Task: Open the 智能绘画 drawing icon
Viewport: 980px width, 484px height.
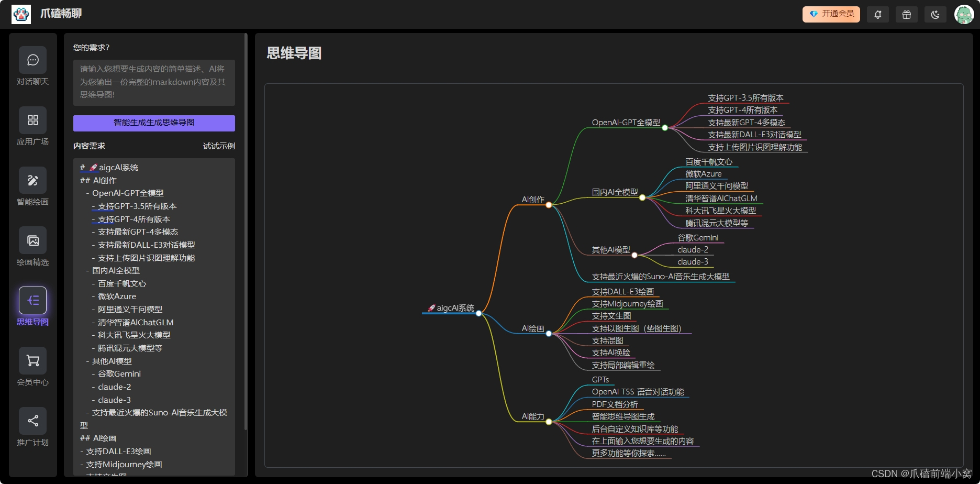Action: [32, 180]
